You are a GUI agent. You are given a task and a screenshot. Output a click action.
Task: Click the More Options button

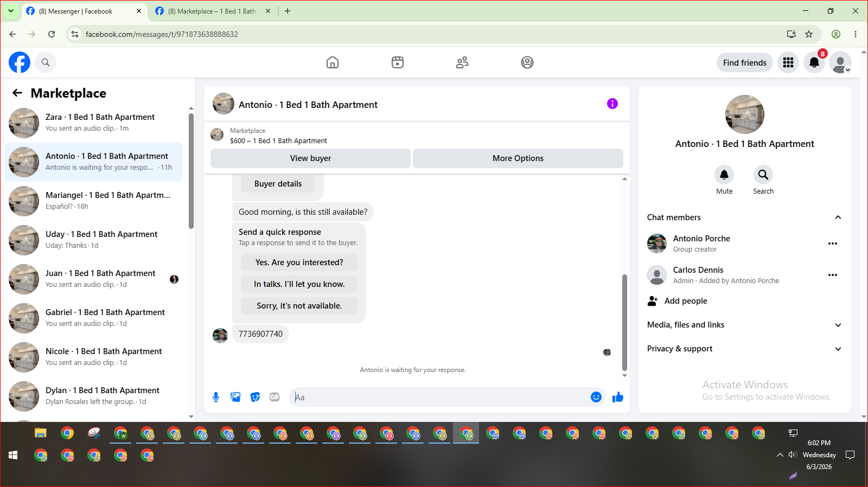[518, 158]
